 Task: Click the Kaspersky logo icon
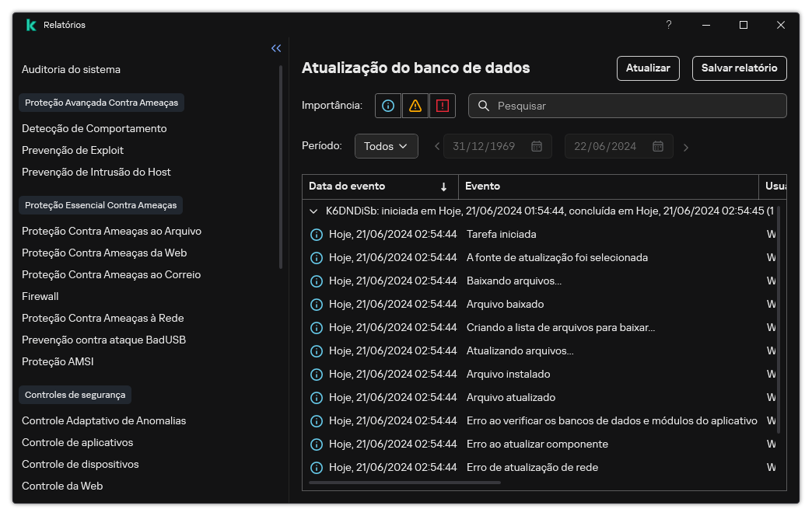point(31,24)
